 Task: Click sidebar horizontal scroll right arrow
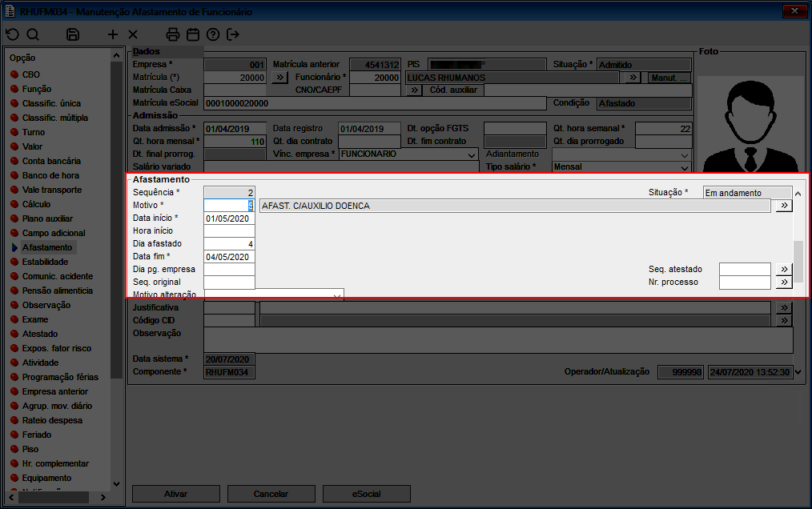click(x=103, y=497)
